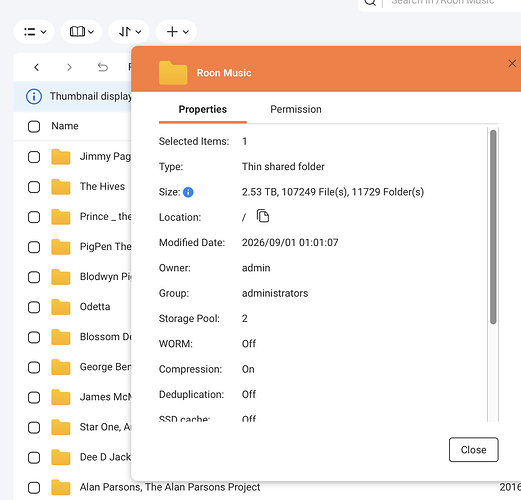The image size is (521, 500).
Task: Check the Blossom Dearie folder checkbox
Action: [34, 337]
